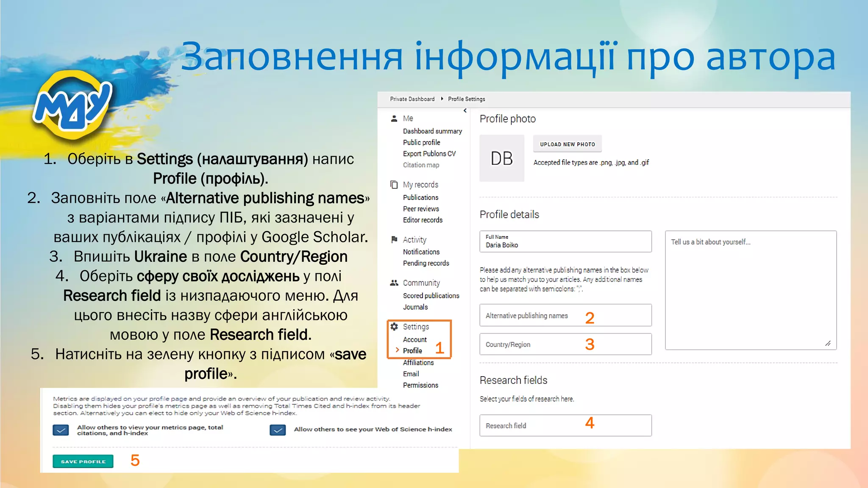Viewport: 868px width, 488px height.
Task: Open Publications under My records
Action: pos(420,197)
